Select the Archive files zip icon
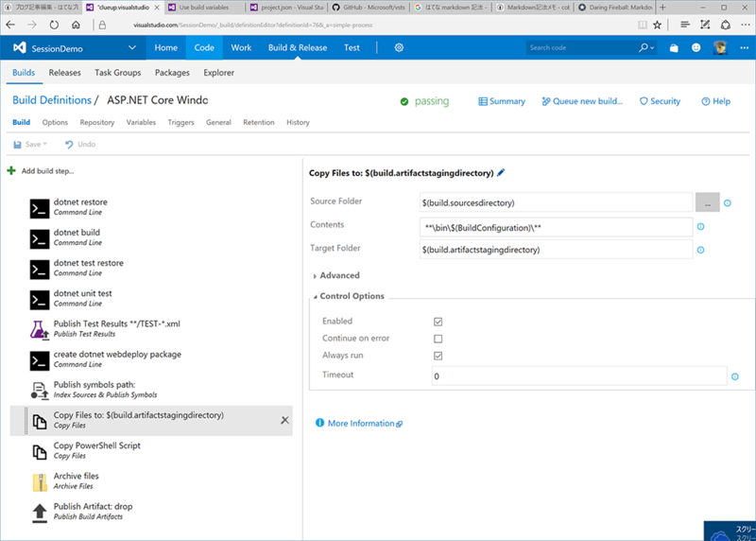 [x=40, y=482]
